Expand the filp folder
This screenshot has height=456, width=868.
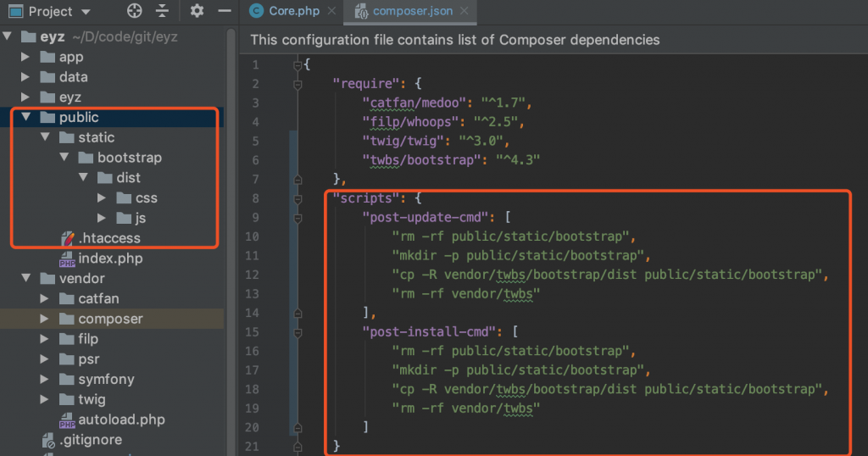tap(44, 339)
